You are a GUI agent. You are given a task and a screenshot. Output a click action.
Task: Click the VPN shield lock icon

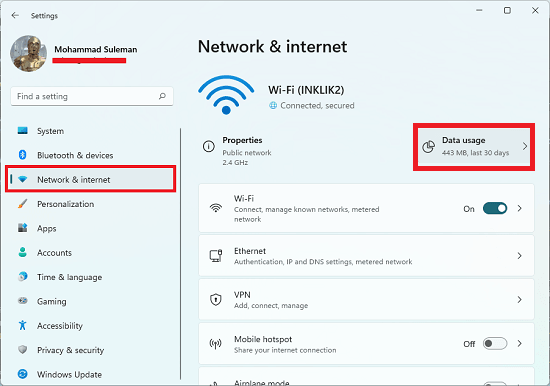pos(215,299)
